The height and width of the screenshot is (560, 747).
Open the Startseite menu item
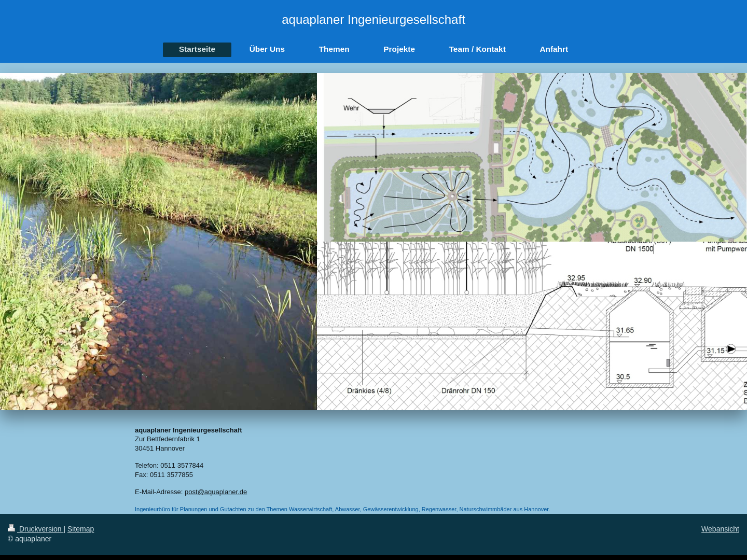[x=197, y=50]
